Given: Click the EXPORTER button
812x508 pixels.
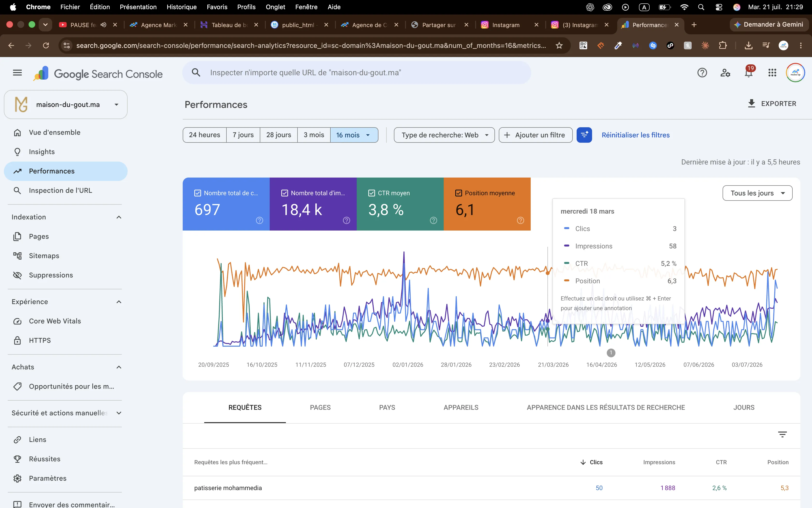Looking at the screenshot, I should (772, 104).
